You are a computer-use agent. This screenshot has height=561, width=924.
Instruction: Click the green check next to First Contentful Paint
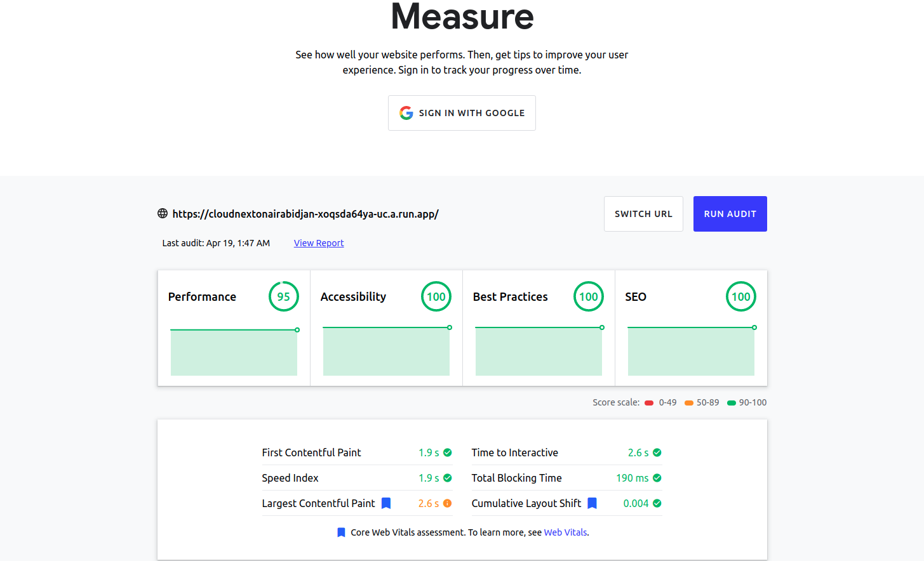(x=448, y=452)
